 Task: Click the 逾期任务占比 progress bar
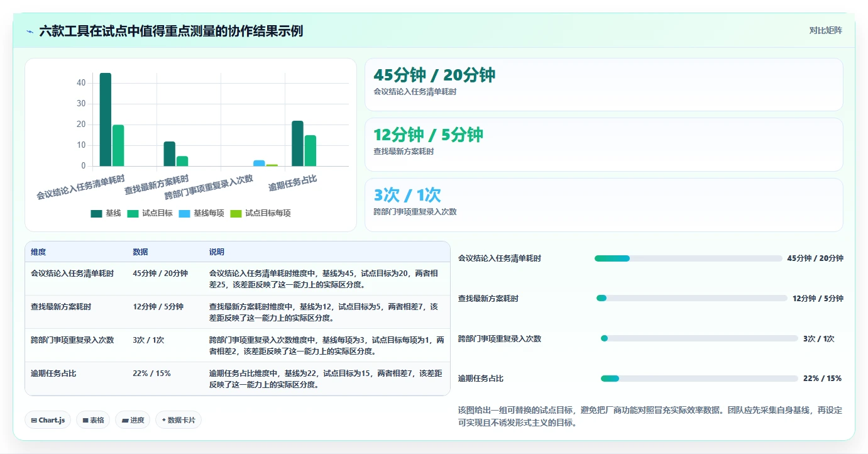pos(700,379)
